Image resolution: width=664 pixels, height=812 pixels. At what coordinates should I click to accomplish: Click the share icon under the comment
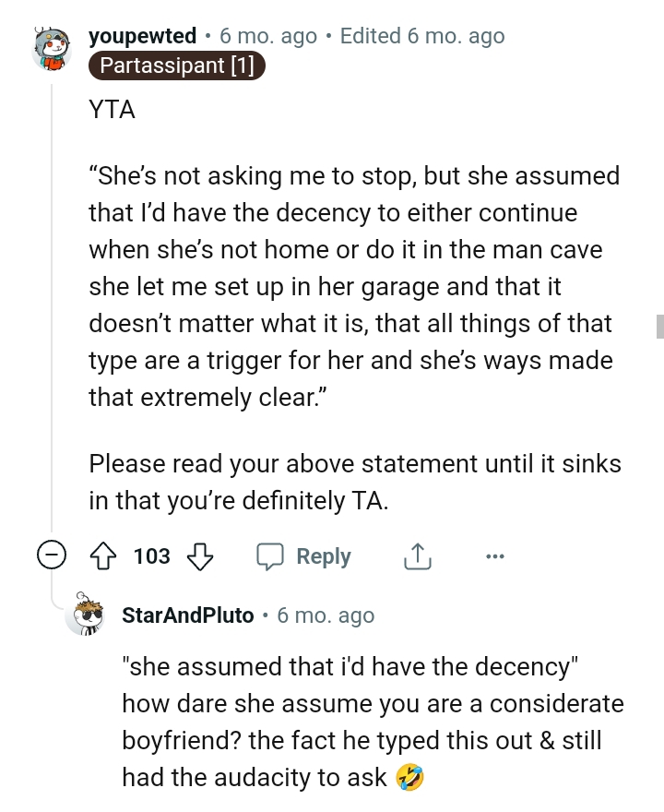(x=417, y=555)
